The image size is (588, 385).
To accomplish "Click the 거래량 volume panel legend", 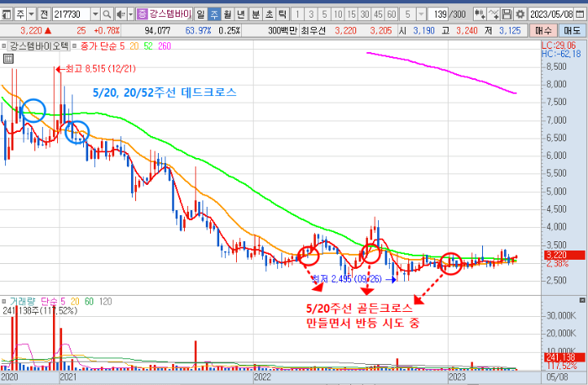I will pyautogui.click(x=23, y=301).
